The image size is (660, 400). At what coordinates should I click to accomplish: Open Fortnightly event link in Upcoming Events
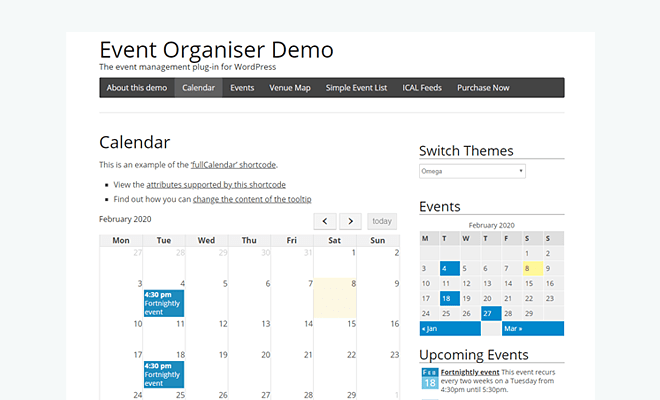(470, 372)
